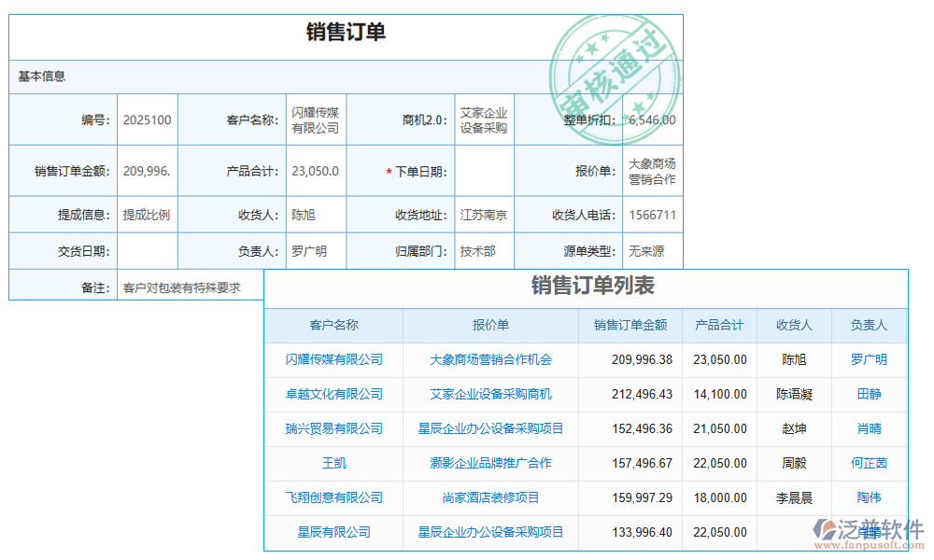Open customer 卓越文化有限公司
This screenshot has width=934, height=560.
333,394
